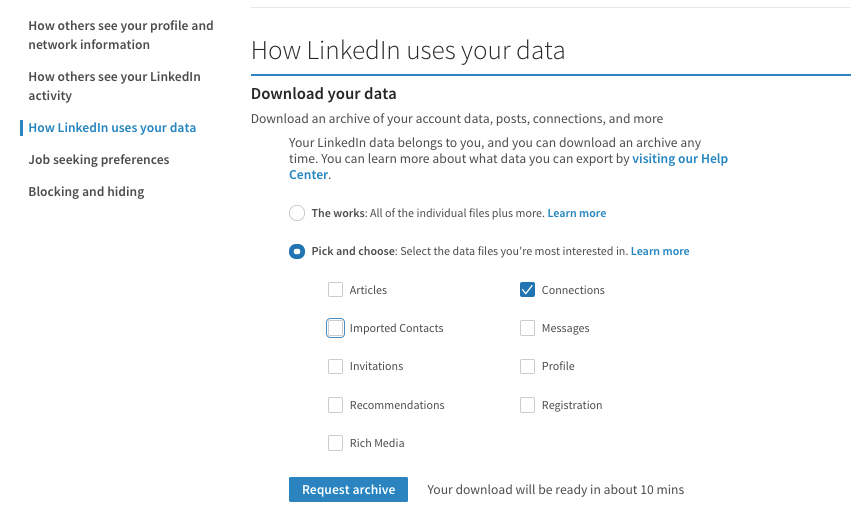The width and height of the screenshot is (851, 524).
Task: Click Learn more next to 'Pick and choose'
Action: [660, 251]
